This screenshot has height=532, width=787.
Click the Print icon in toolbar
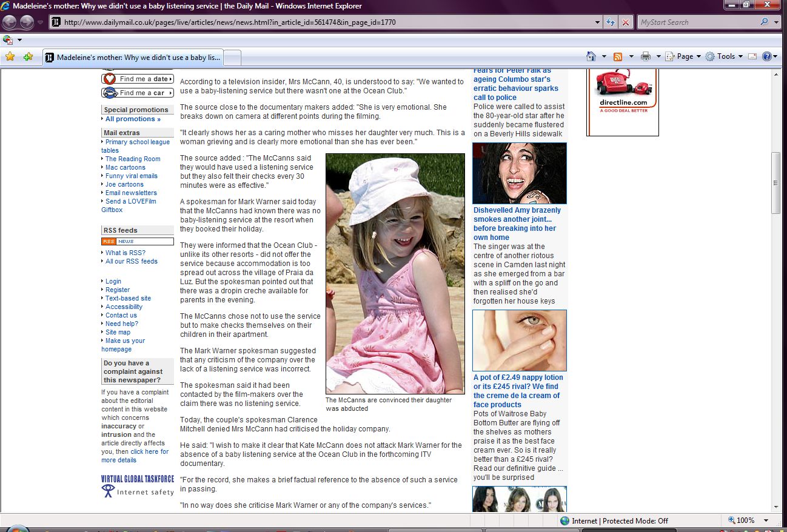pyautogui.click(x=645, y=56)
